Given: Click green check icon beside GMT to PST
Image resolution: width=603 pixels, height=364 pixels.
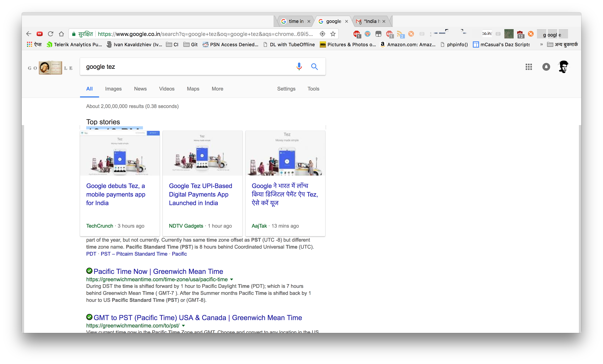Looking at the screenshot, I should click(89, 317).
